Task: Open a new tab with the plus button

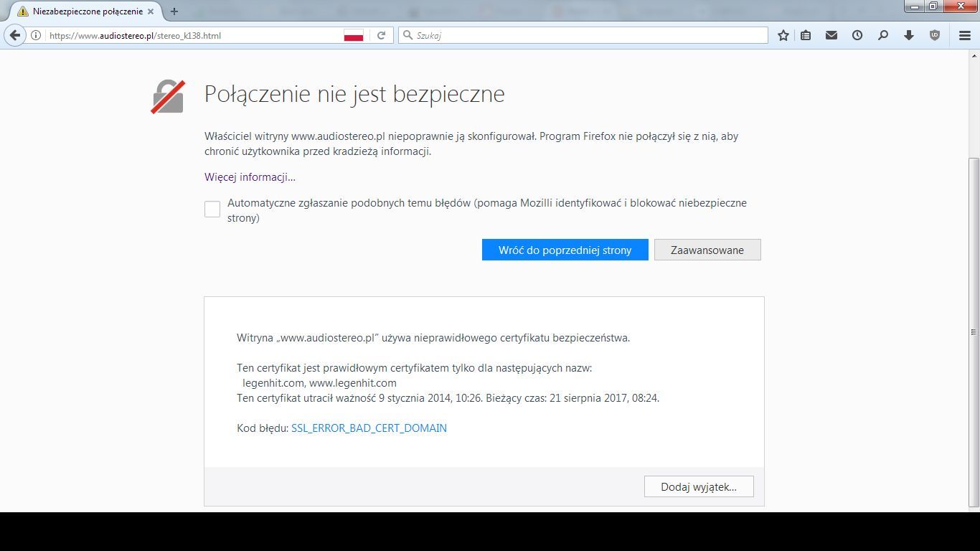Action: (x=174, y=11)
